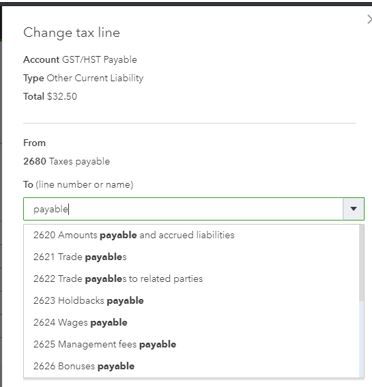Select 2620 Amounts payable and accrued liabilities
The width and height of the screenshot is (372, 387).
[x=191, y=235]
